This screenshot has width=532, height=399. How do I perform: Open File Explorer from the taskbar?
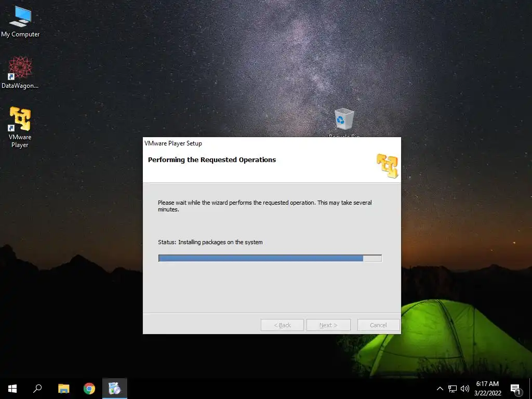[x=63, y=389]
